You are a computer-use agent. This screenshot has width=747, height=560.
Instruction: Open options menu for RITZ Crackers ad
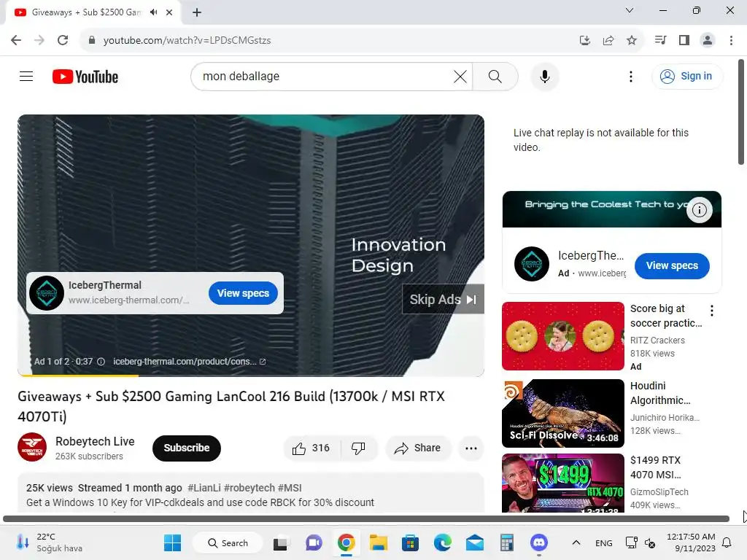712,311
